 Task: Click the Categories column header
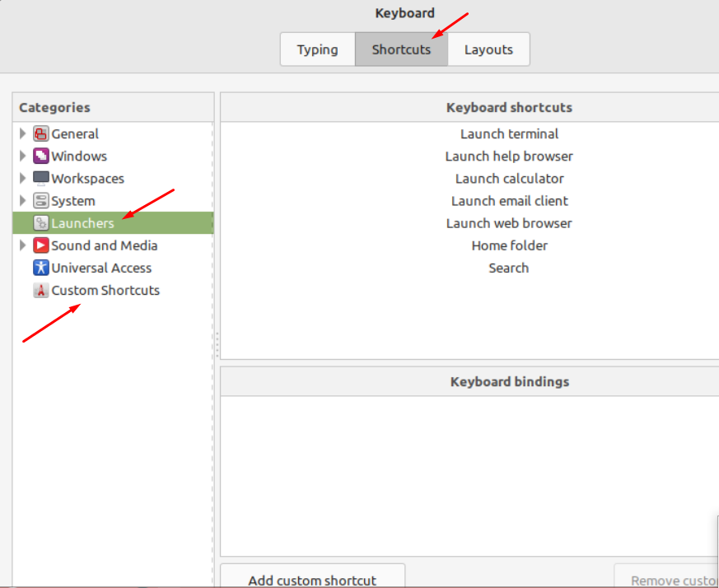[x=114, y=107]
